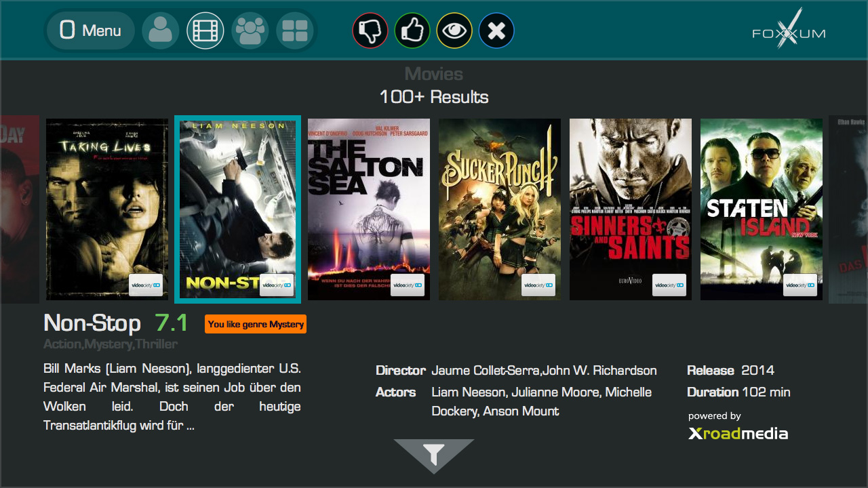
Task: Select the Taking Lives movie poster
Action: coord(107,209)
